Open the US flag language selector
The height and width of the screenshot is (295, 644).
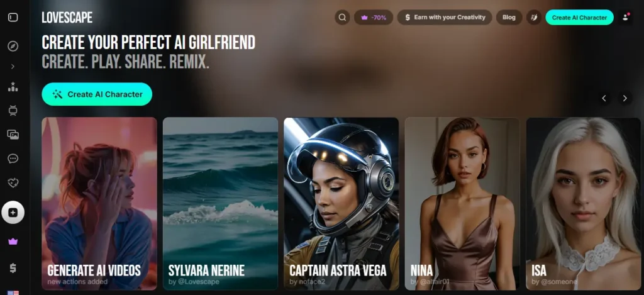[13, 292]
